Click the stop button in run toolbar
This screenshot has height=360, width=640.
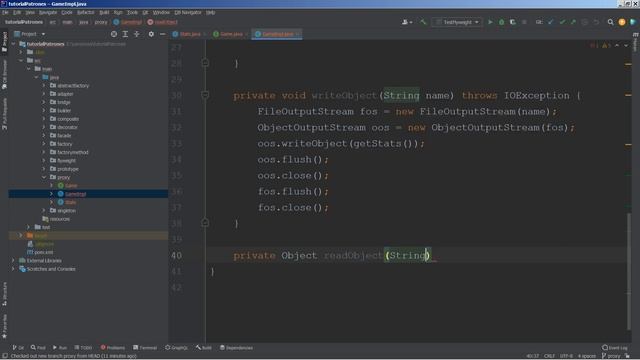(524, 22)
